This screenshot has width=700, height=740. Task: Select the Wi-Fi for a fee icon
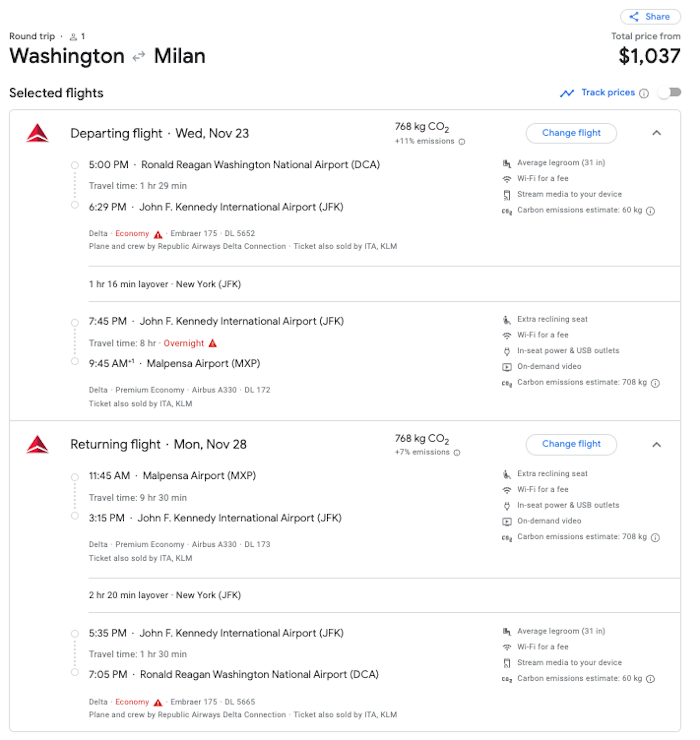click(x=507, y=178)
